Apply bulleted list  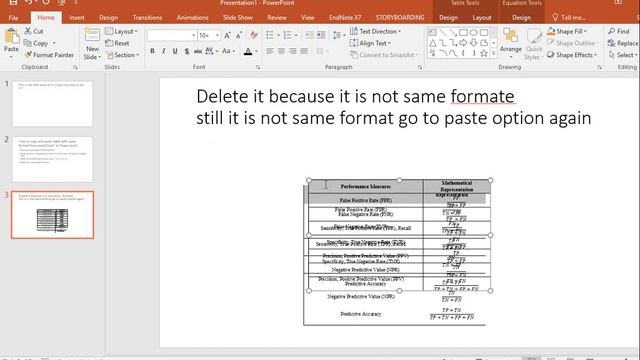click(270, 36)
